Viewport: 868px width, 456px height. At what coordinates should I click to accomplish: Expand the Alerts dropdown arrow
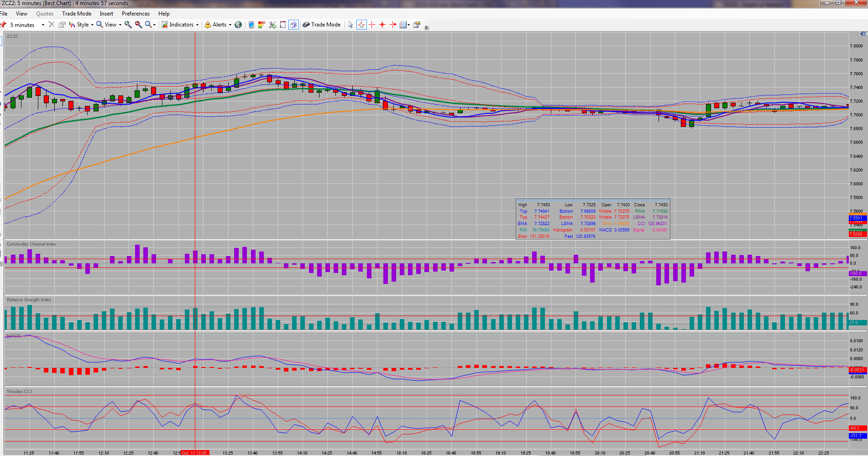click(x=230, y=25)
